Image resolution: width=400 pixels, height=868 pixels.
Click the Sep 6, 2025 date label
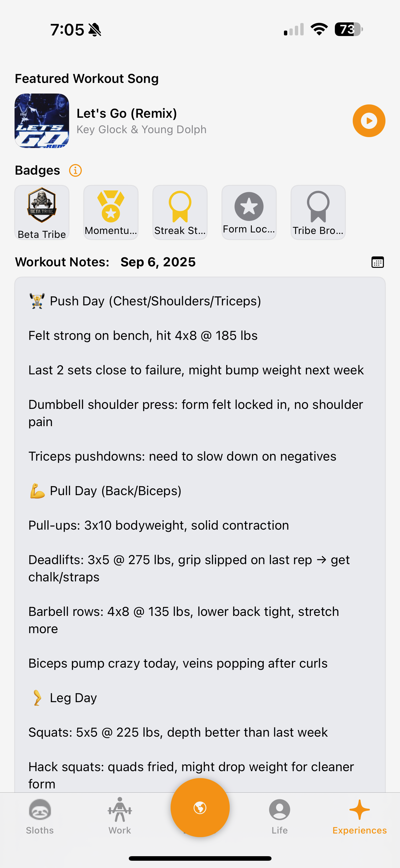[158, 262]
